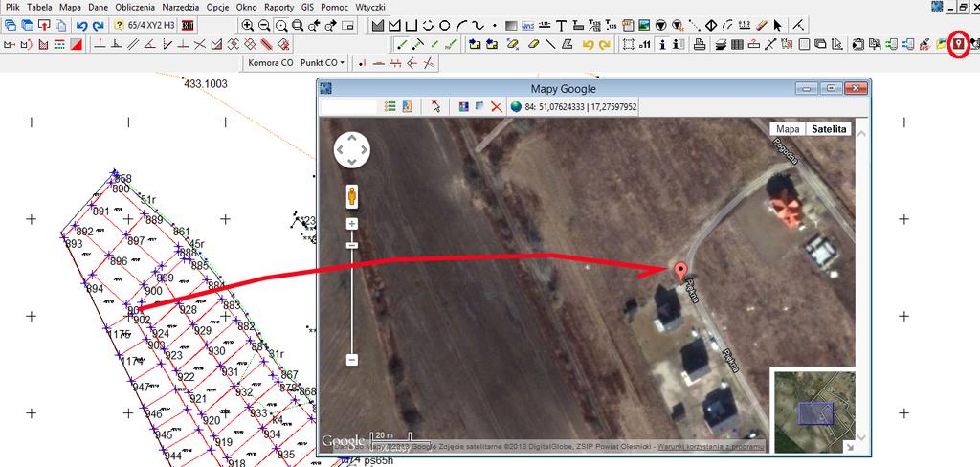This screenshot has height=467, width=980.
Task: Select the black arrow pointer tool
Action: point(777,26)
